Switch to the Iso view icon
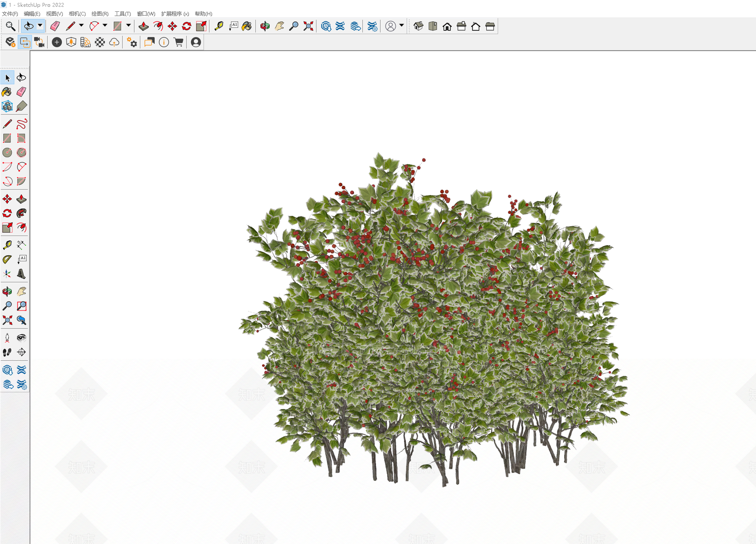This screenshot has width=756, height=544. pos(418,26)
